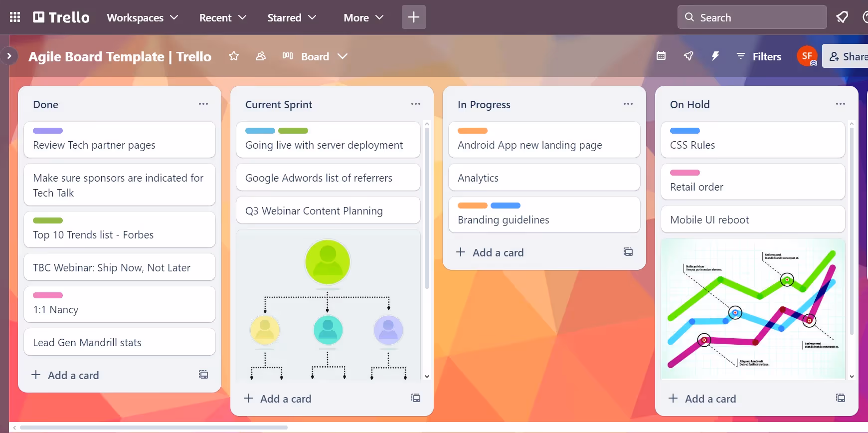Click the Done list title

point(46,105)
